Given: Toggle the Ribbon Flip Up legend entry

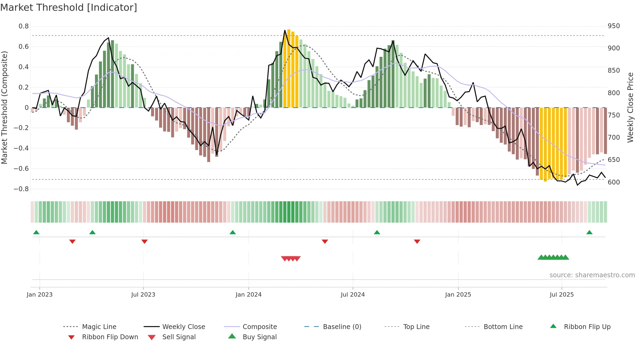Looking at the screenshot, I should tap(580, 327).
